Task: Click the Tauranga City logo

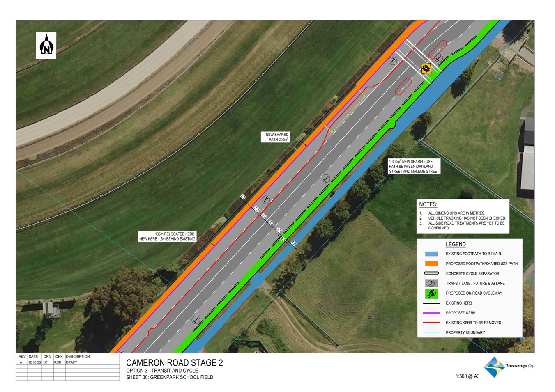Action: tap(509, 367)
